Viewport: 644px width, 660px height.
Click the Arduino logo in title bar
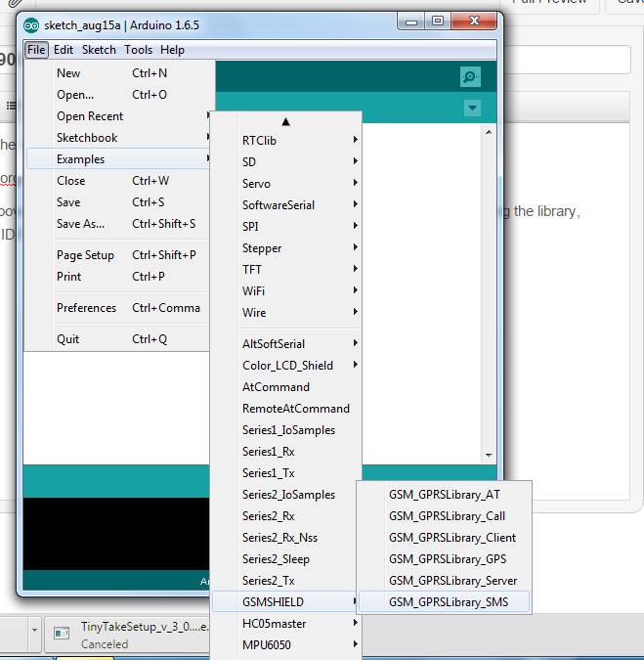tap(31, 25)
